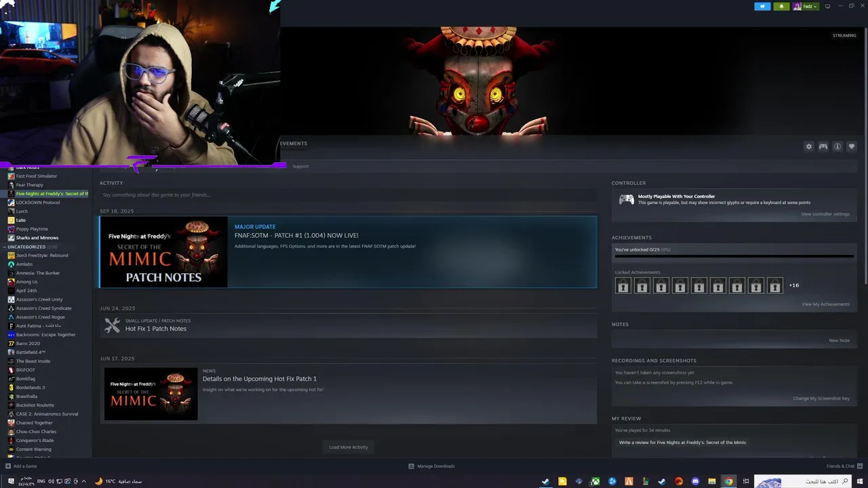Screen dimensions: 868x488
Task: Open game info icon in header
Action: (837, 146)
